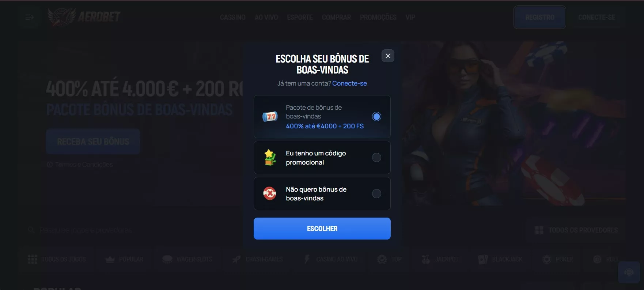Image resolution: width=644 pixels, height=290 pixels.
Task: Select the 400% welcome package radio button
Action: pos(376,117)
